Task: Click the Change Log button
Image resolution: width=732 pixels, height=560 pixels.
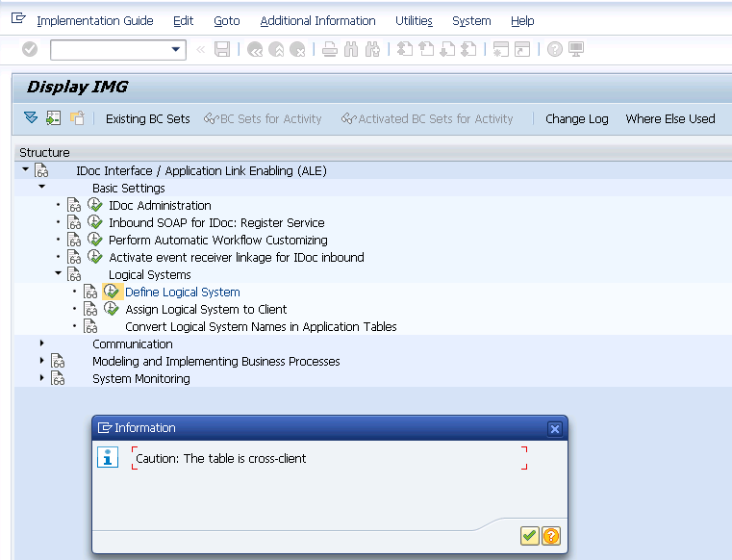Action: [576, 119]
